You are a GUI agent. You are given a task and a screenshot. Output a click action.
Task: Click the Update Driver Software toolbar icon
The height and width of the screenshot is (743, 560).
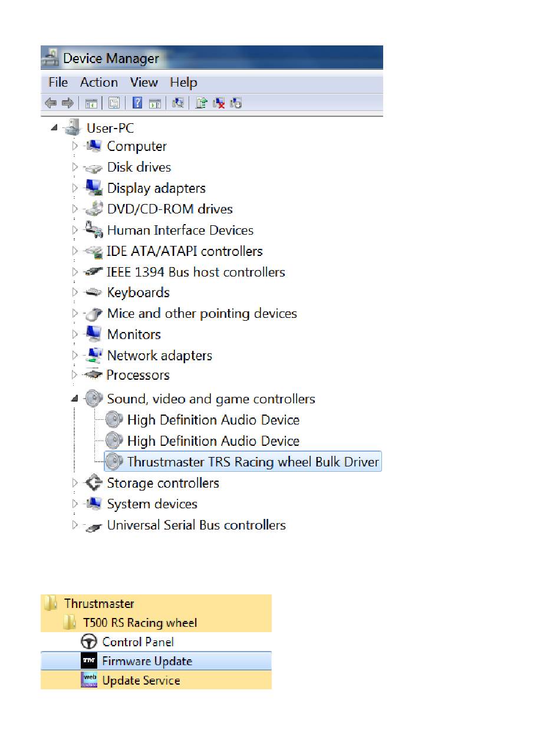click(x=202, y=103)
